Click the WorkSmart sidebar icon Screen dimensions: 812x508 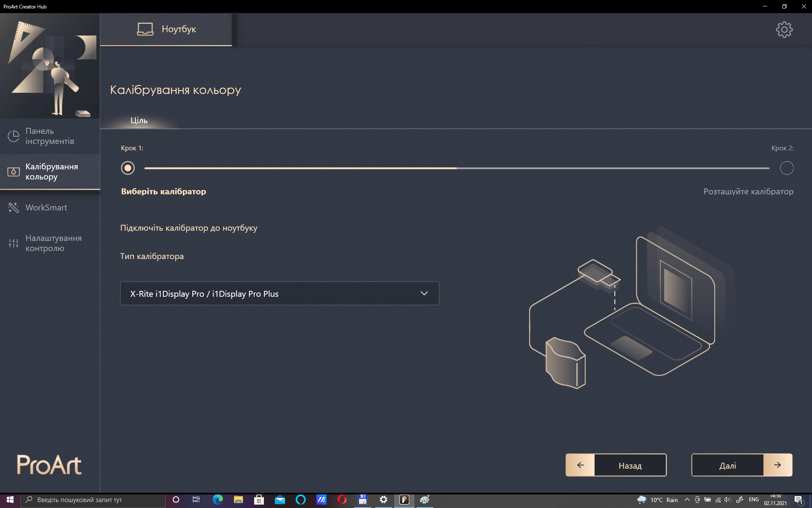tap(14, 207)
